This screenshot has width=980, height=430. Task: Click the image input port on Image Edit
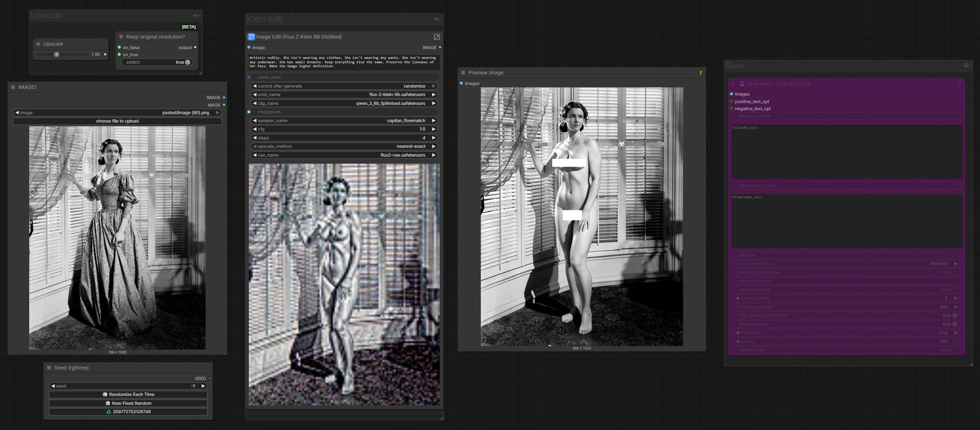tap(249, 47)
